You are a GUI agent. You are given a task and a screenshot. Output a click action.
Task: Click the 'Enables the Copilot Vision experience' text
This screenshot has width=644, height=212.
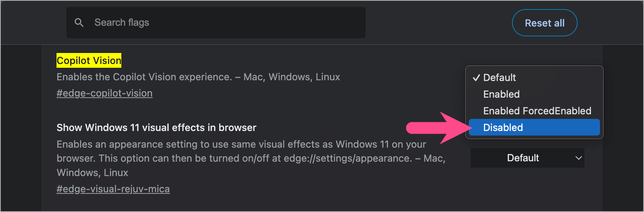(x=144, y=77)
